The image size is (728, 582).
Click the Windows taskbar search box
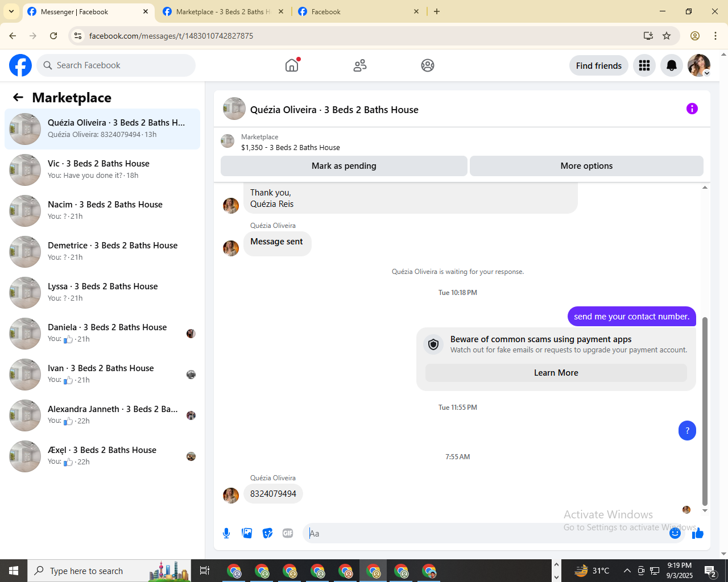pyautogui.click(x=109, y=571)
